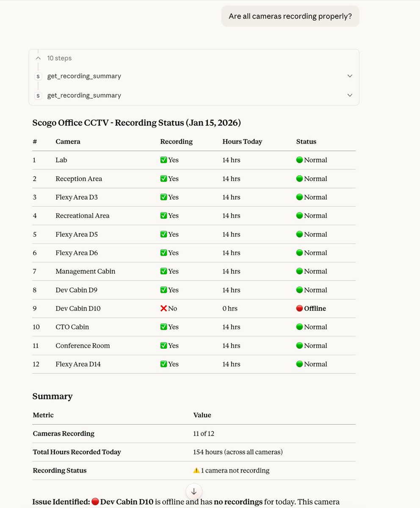The width and height of the screenshot is (420, 508).
Task: Click the red Offline status dot for Dev Cabin D10
Action: [299, 308]
